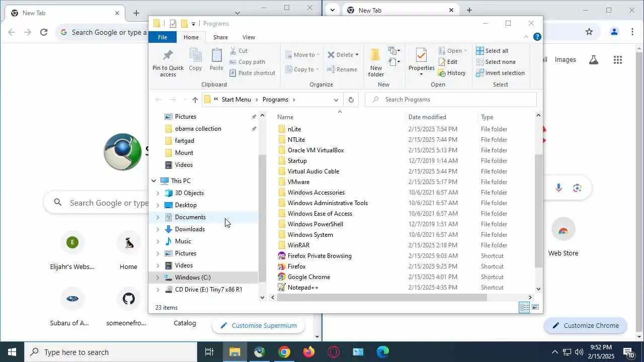Sort by Name column header
The width and height of the screenshot is (644, 362).
(285, 117)
